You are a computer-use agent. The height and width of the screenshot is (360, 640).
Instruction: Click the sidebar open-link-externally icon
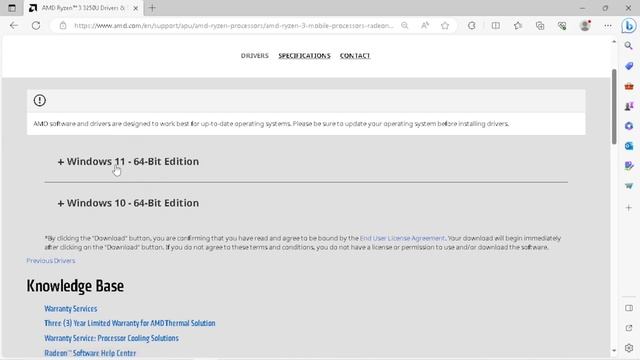click(x=629, y=328)
